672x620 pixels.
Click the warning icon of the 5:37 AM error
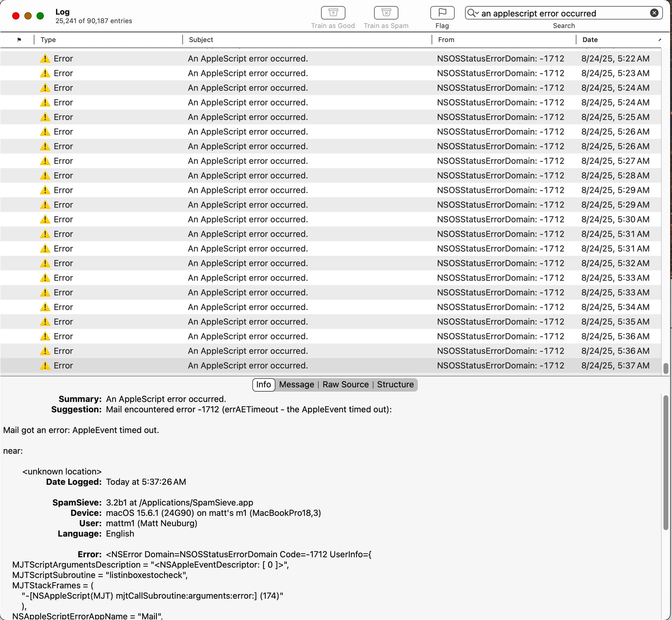[x=45, y=365]
